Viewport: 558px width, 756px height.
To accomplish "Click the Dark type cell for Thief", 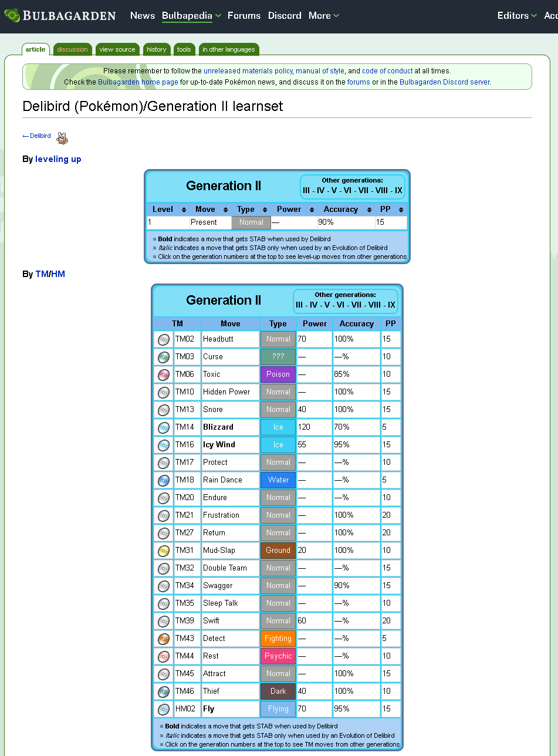I will click(278, 691).
